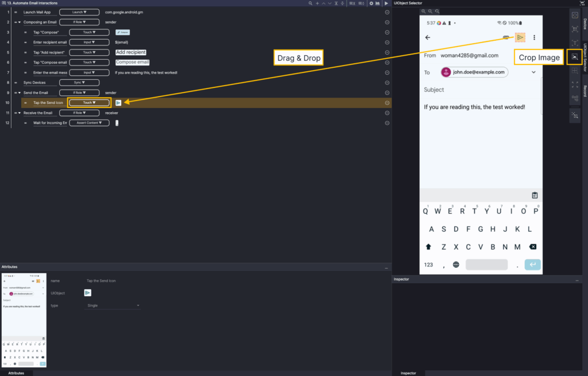
Task: Open the settings gear in script toolbar
Action: pyautogui.click(x=372, y=3)
